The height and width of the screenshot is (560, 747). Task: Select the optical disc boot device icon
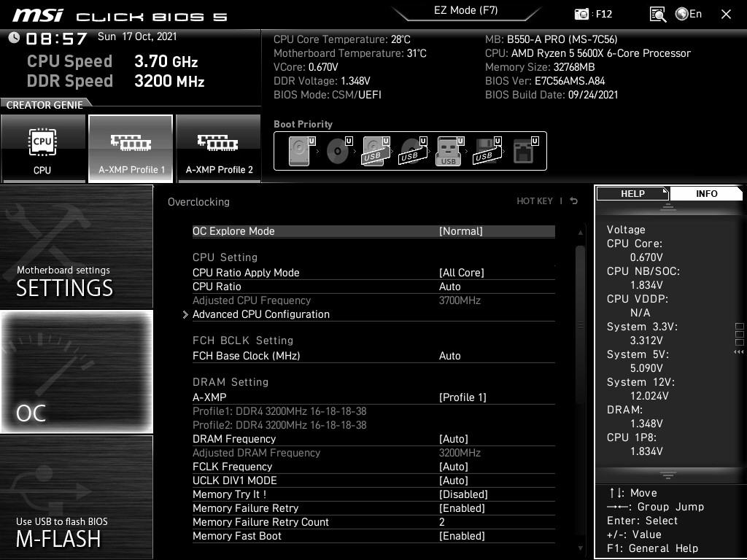[338, 151]
